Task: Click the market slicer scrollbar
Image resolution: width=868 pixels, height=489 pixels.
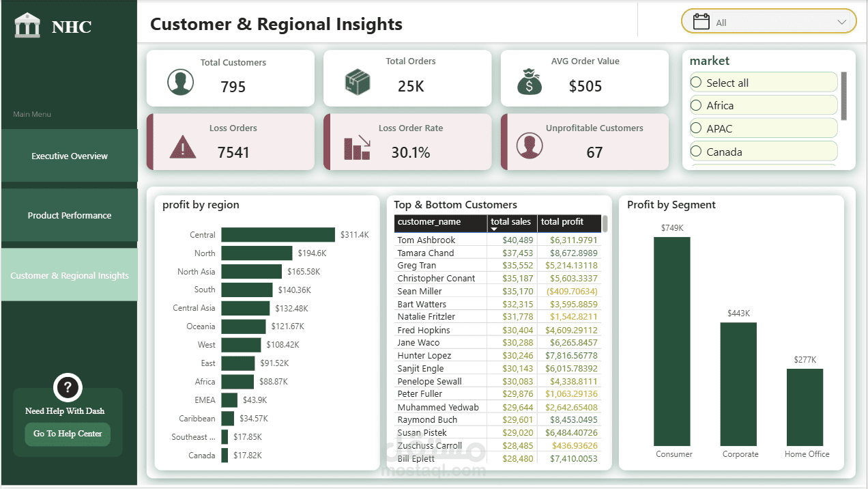Action: click(x=843, y=96)
